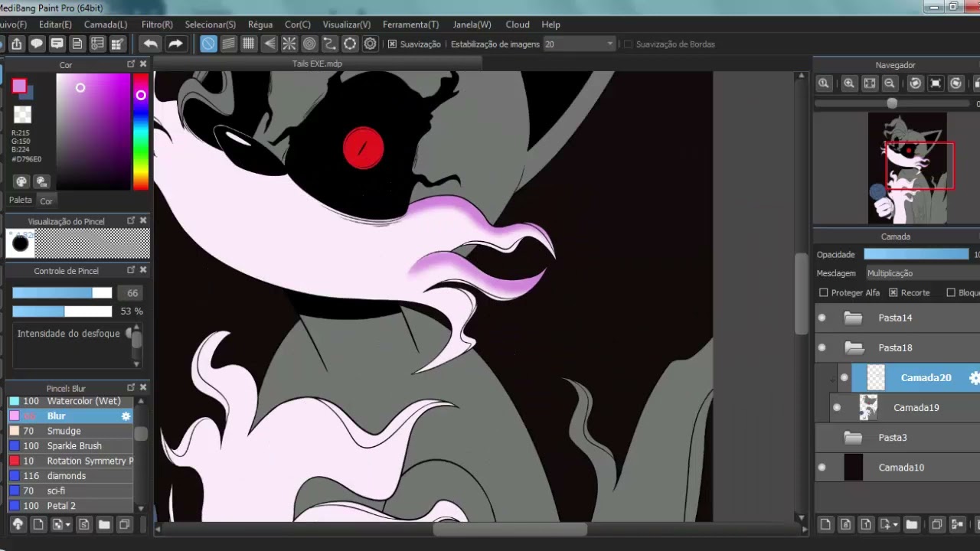The image size is (980, 551).
Task: Select the Smudge brush
Action: coord(70,431)
